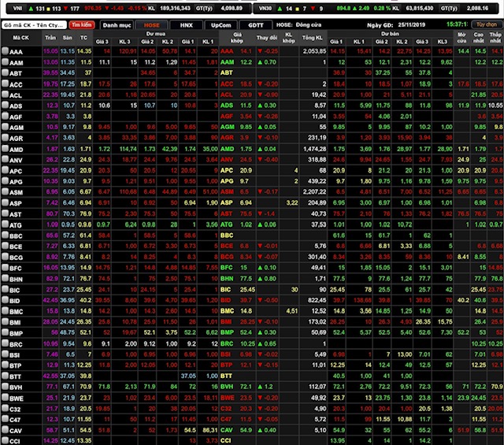Click the red Tìm kiếm button
The image size is (504, 445).
[x=81, y=24]
